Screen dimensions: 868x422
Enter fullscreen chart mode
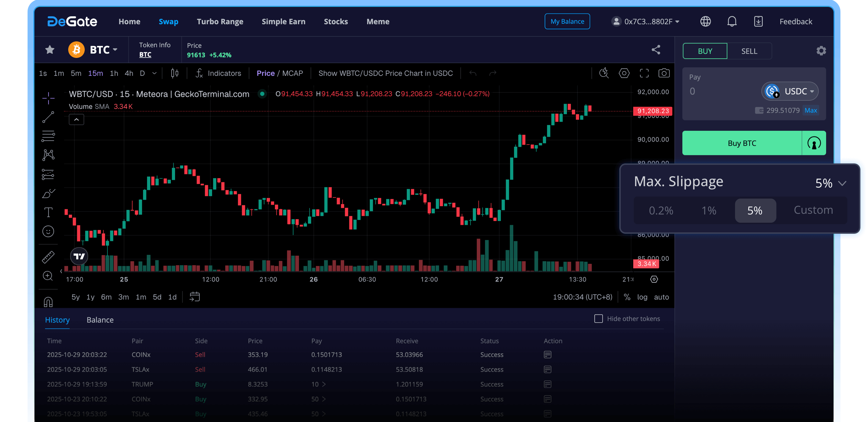(x=644, y=73)
